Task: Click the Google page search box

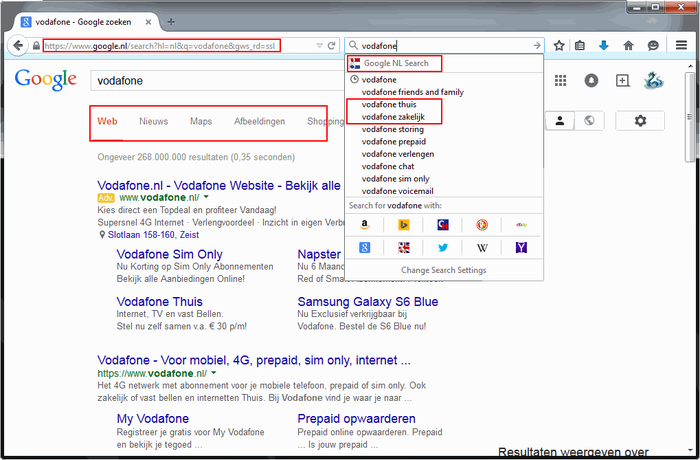Action: click(x=218, y=81)
